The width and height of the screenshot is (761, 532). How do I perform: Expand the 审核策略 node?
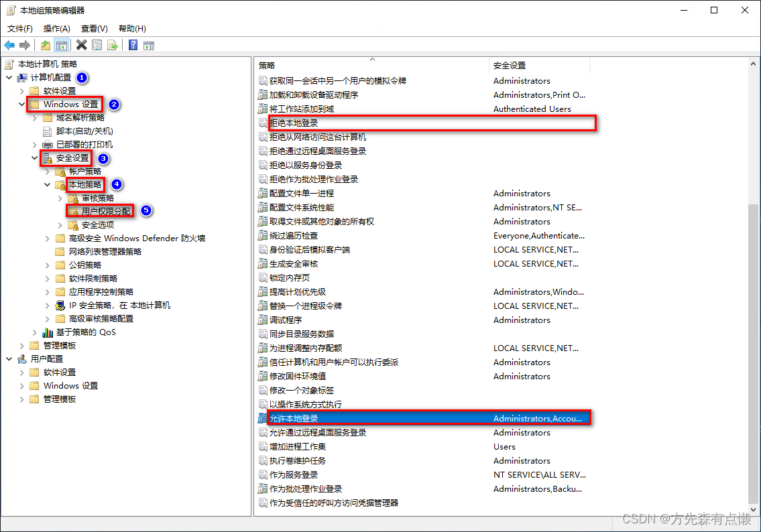[x=60, y=198]
